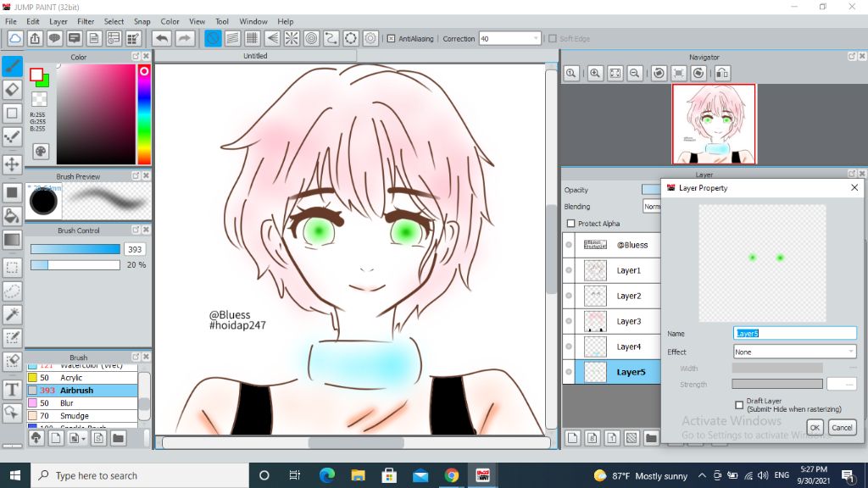Toggle the Soft Edge checkbox
Image resolution: width=868 pixels, height=488 pixels.
click(x=552, y=39)
